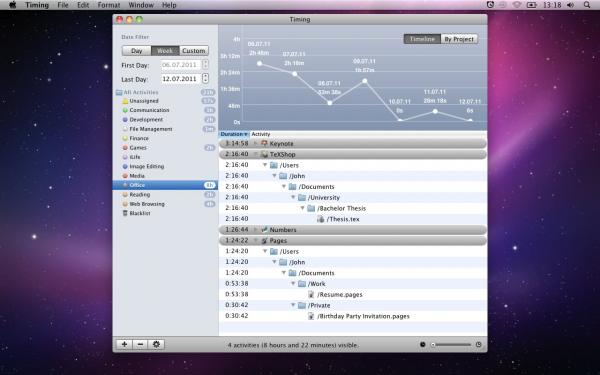Expand the Keynote activity group

pyautogui.click(x=256, y=143)
